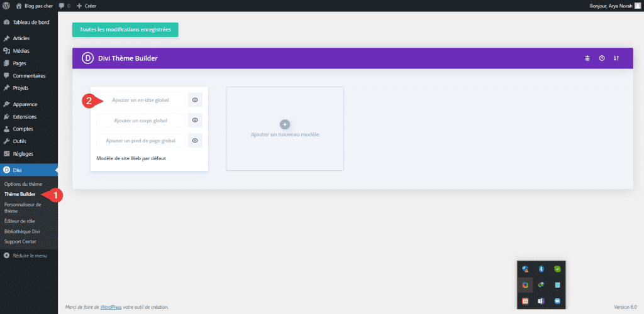
Task: Click the Médias sidebar icon
Action: tap(6, 51)
